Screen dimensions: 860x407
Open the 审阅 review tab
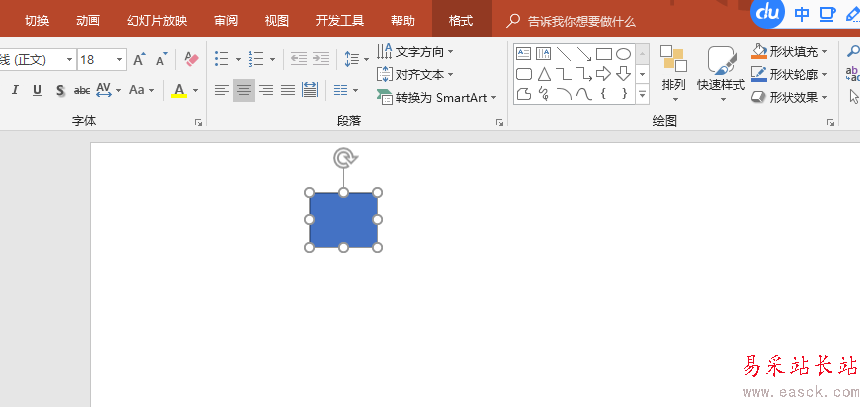point(226,21)
